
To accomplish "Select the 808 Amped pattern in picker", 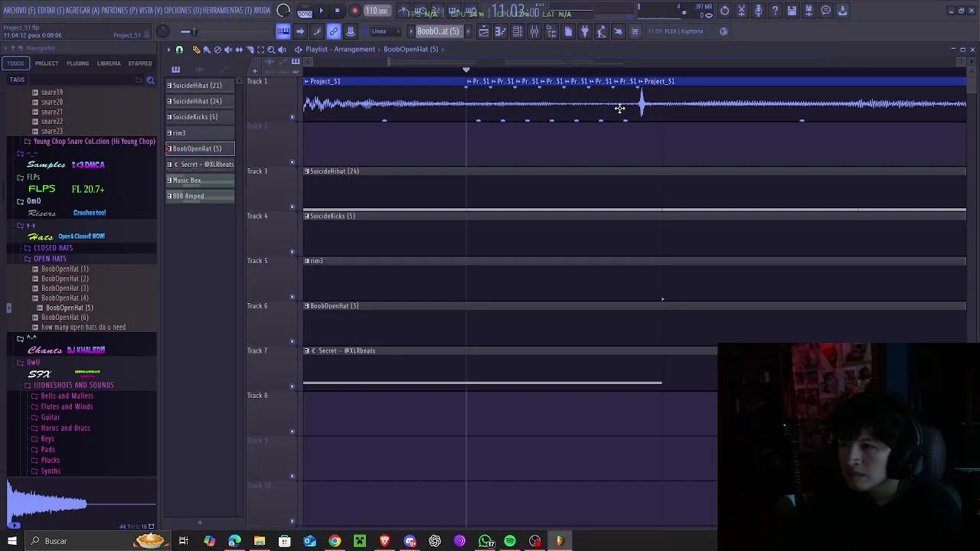I will click(200, 196).
